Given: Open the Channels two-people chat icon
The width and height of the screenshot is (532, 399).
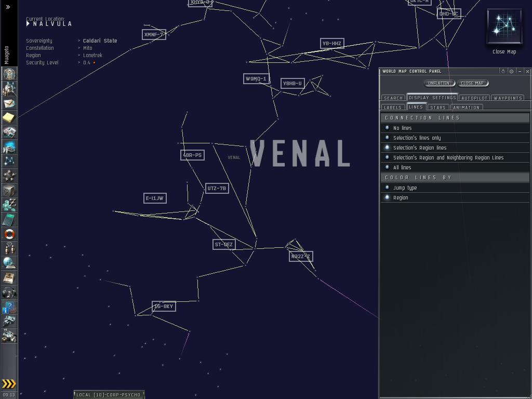Looking at the screenshot, I should click(9, 249).
